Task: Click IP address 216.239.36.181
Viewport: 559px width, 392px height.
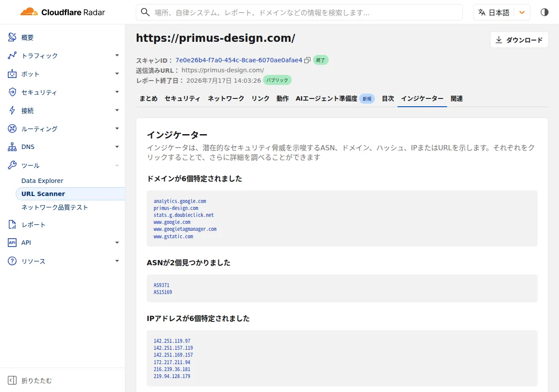Action: pyautogui.click(x=172, y=369)
